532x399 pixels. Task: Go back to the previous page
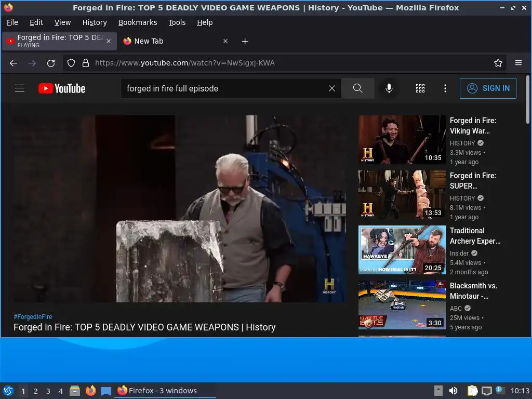14,63
